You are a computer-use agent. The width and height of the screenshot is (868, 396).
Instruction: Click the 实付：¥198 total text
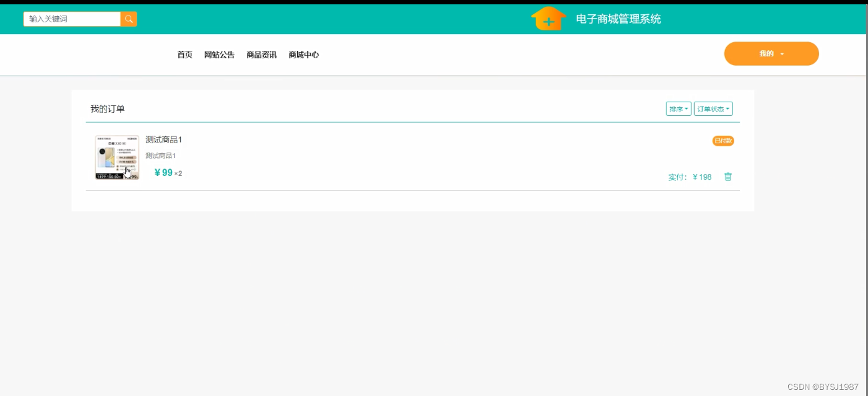tap(690, 177)
